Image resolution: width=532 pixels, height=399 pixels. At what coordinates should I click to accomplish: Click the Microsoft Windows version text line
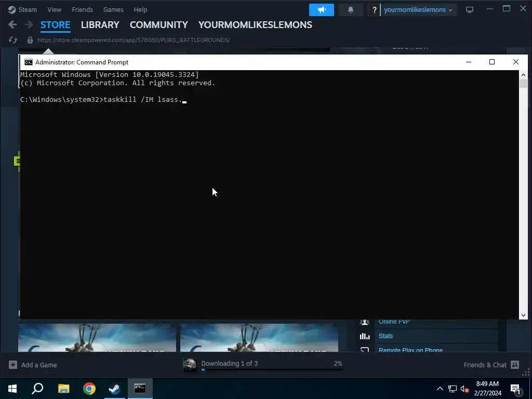coord(109,75)
